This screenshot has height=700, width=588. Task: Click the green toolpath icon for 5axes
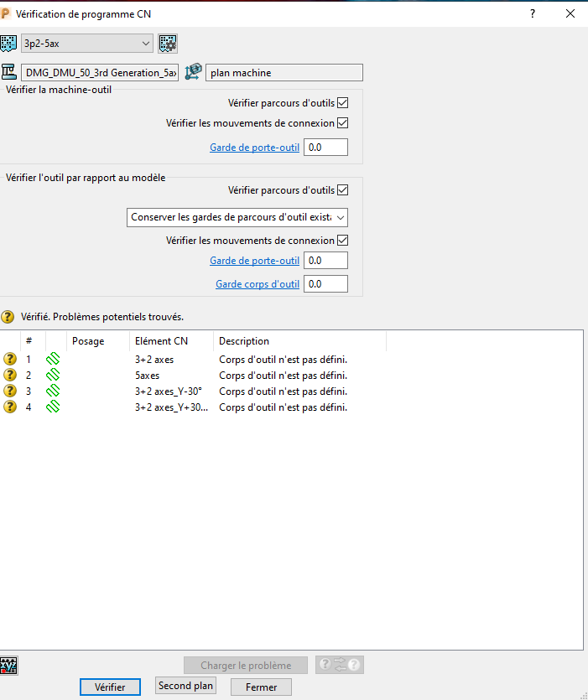(x=53, y=375)
